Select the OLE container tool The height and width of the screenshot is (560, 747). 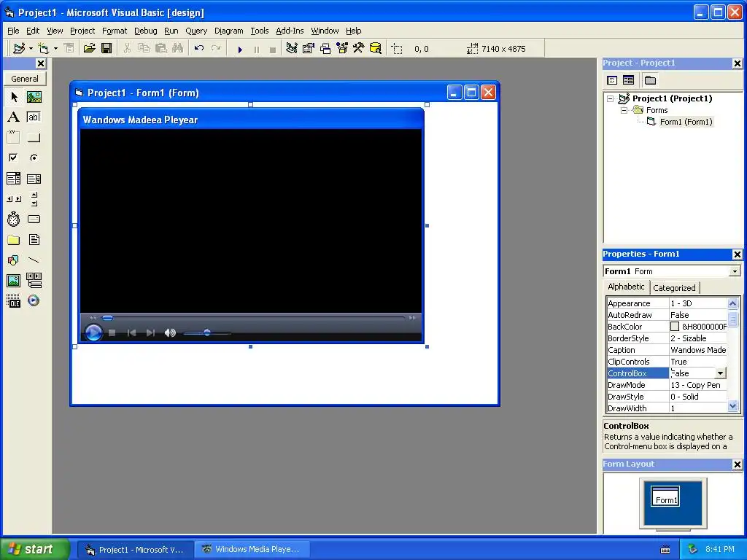[x=14, y=301]
